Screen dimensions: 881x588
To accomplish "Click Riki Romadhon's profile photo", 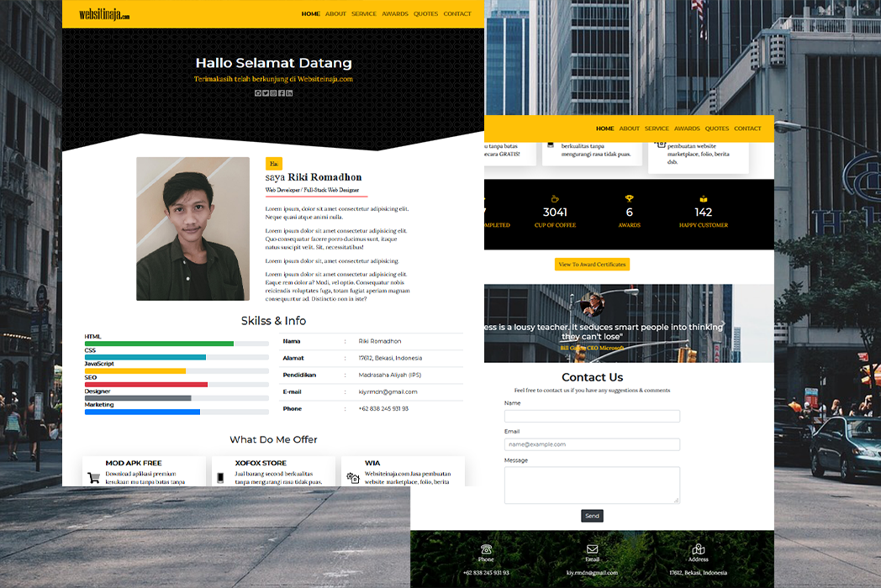I will [x=193, y=228].
